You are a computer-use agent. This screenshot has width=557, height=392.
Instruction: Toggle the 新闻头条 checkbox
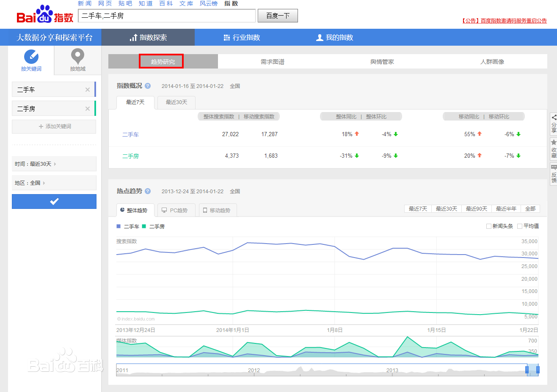click(489, 226)
